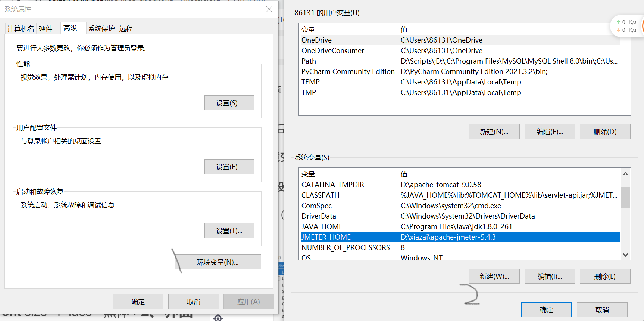Click D:\xiazai\apache-jmeter-5.4.3 value cell

pos(448,237)
